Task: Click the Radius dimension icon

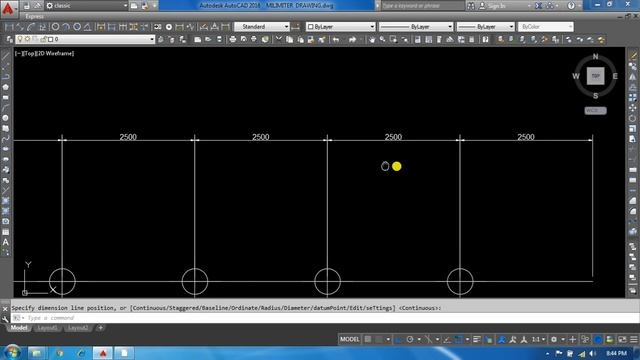Action: [x=55, y=27]
